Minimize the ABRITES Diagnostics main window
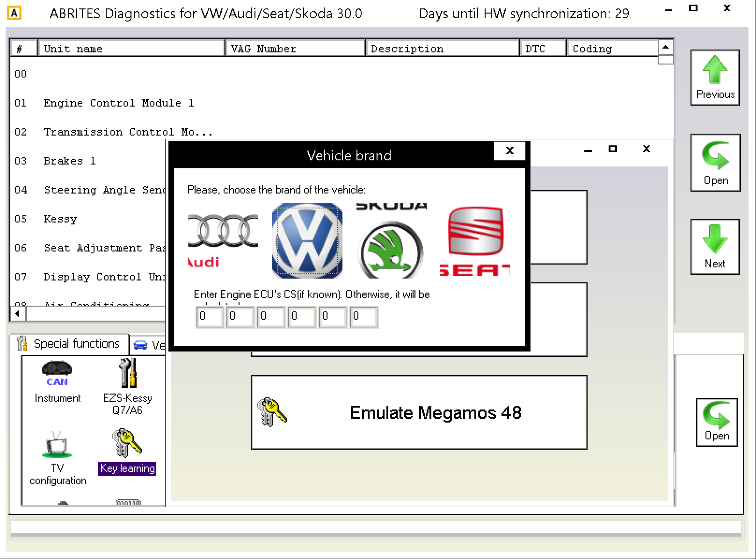The width and height of the screenshot is (756, 560). pyautogui.click(x=669, y=9)
